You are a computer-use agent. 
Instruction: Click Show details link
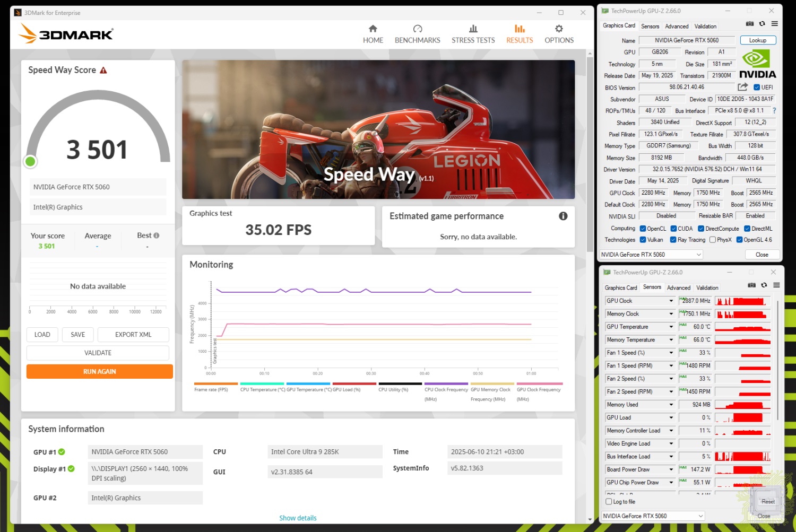pyautogui.click(x=298, y=518)
